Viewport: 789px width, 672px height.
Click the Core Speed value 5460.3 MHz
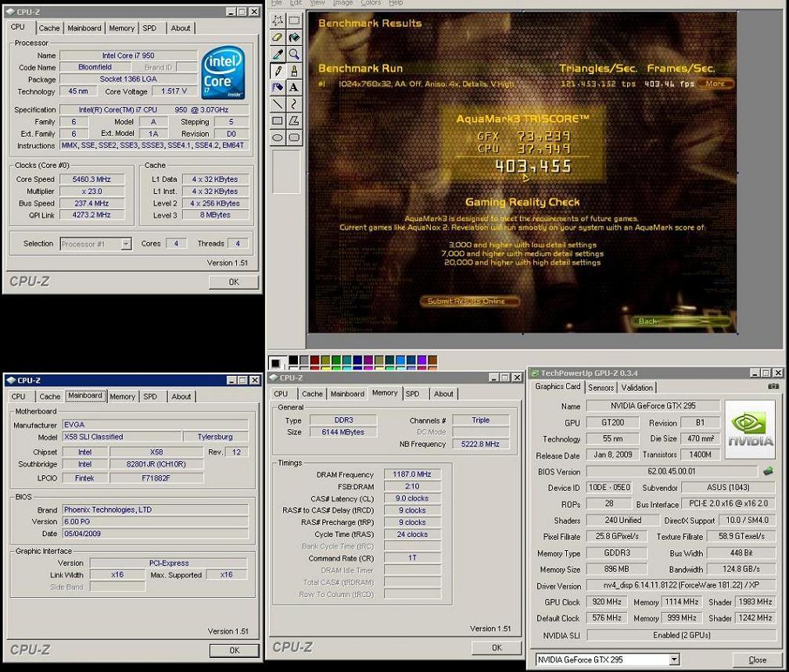[91, 180]
